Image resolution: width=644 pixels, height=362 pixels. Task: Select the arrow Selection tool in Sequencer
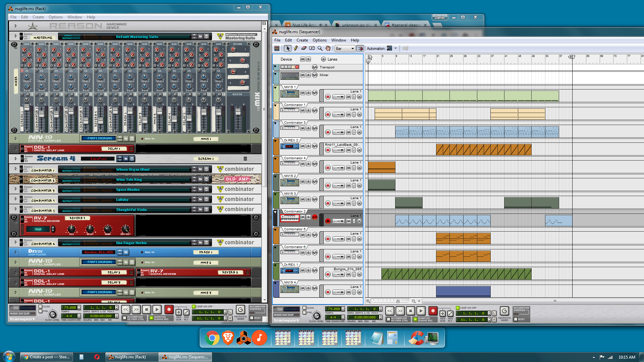(287, 48)
